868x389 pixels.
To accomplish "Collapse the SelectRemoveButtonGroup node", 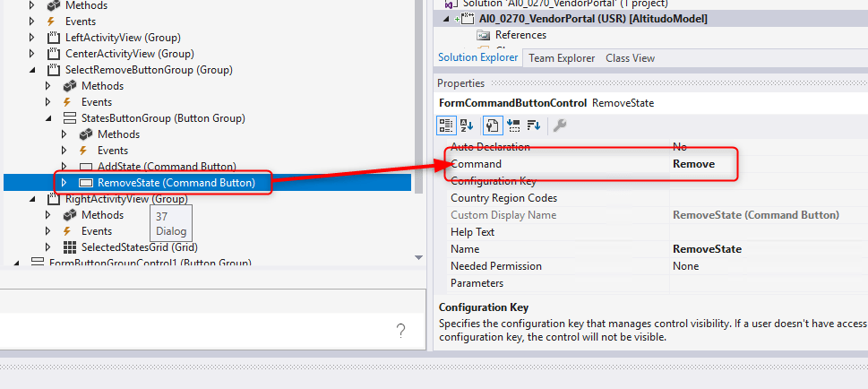I will [33, 70].
